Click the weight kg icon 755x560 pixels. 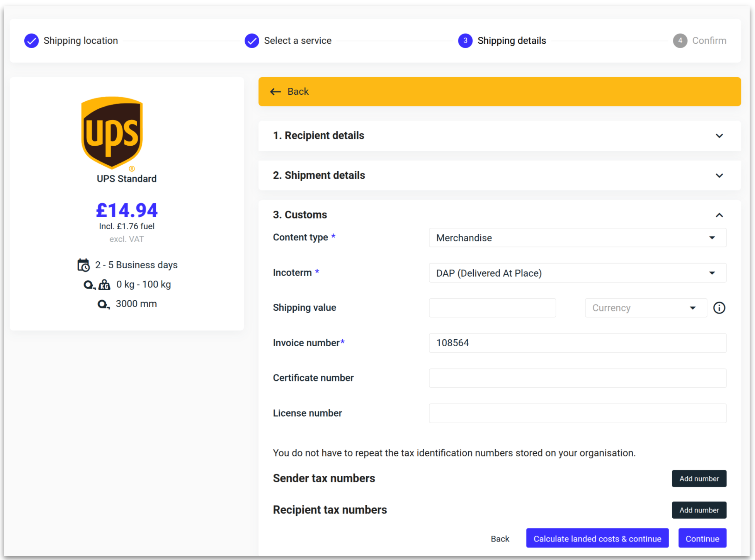[104, 285]
